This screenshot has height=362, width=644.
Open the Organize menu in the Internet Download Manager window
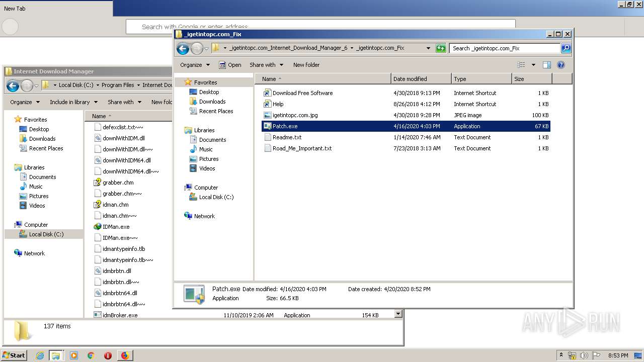coord(25,102)
